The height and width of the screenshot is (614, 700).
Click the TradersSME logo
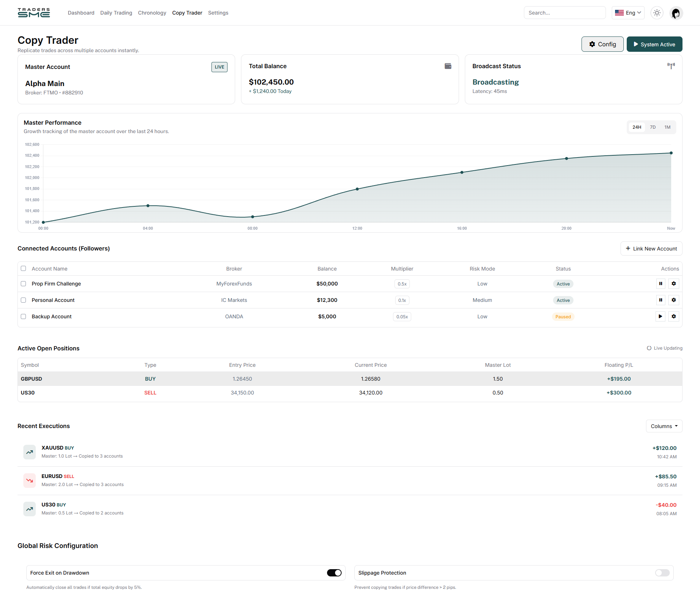[x=34, y=12]
